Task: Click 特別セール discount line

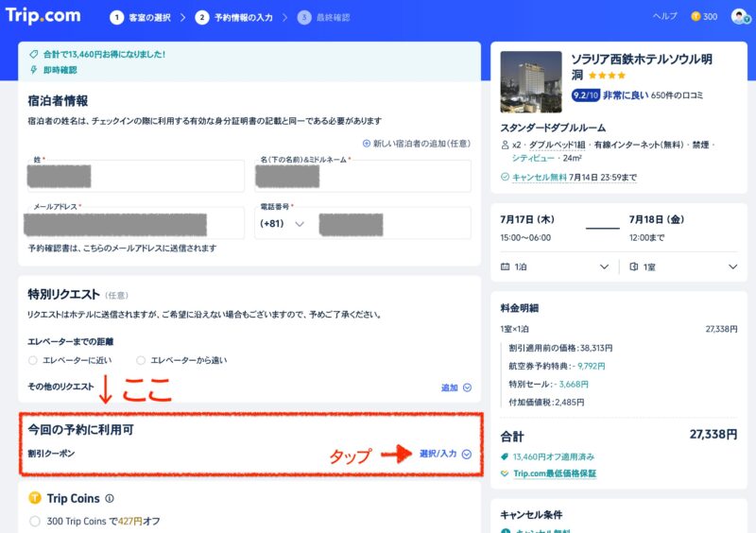Action: [548, 385]
